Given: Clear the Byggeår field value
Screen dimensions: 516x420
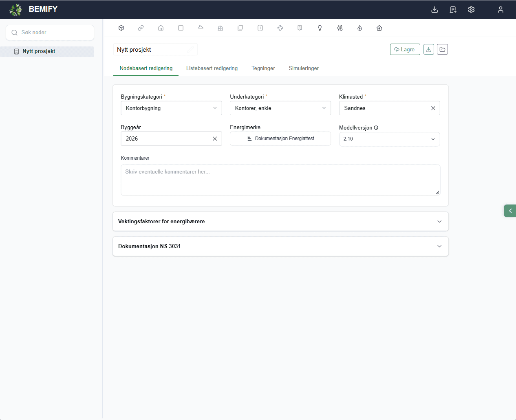Looking at the screenshot, I should (215, 139).
